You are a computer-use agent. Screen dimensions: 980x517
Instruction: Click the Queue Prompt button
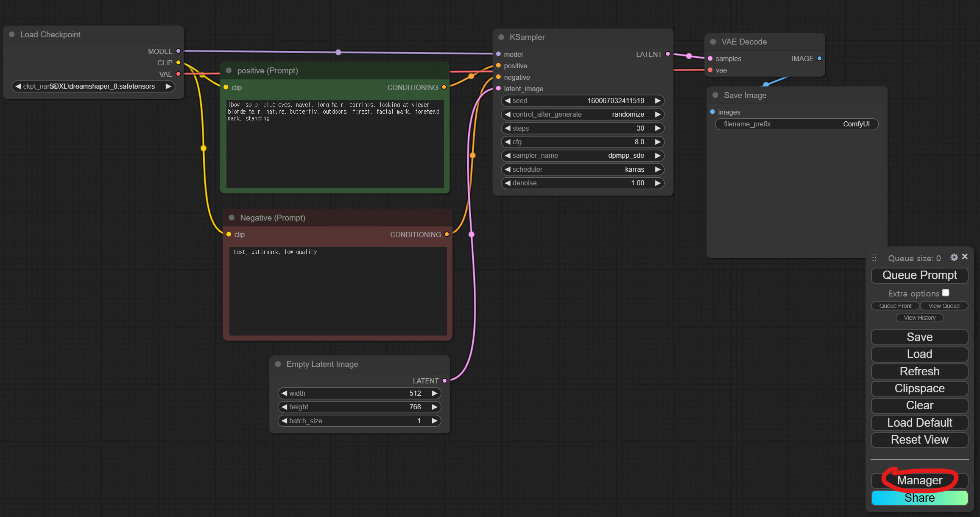tap(919, 275)
